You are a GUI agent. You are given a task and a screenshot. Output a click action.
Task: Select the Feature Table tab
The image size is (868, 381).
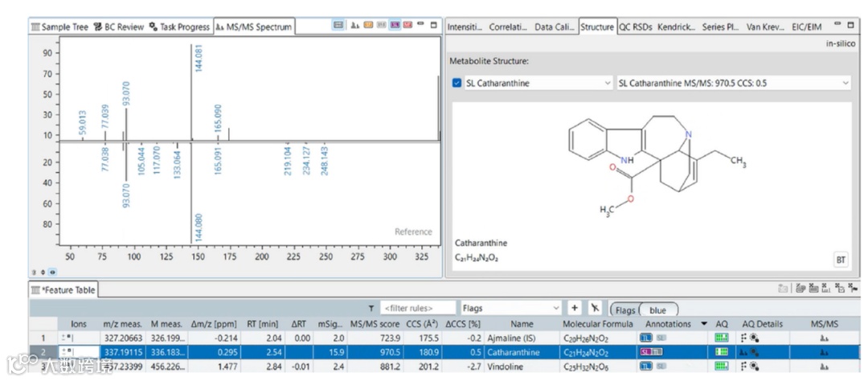63,289
